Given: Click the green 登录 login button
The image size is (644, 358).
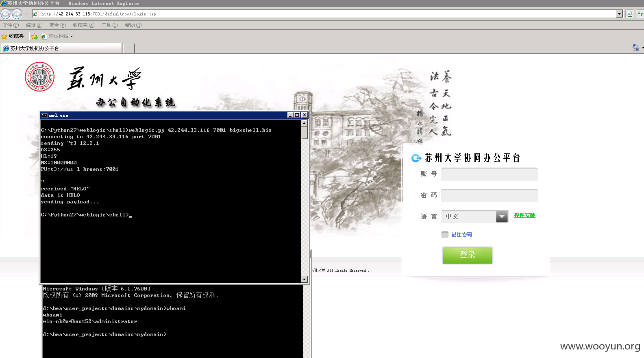Looking at the screenshot, I should [x=468, y=255].
